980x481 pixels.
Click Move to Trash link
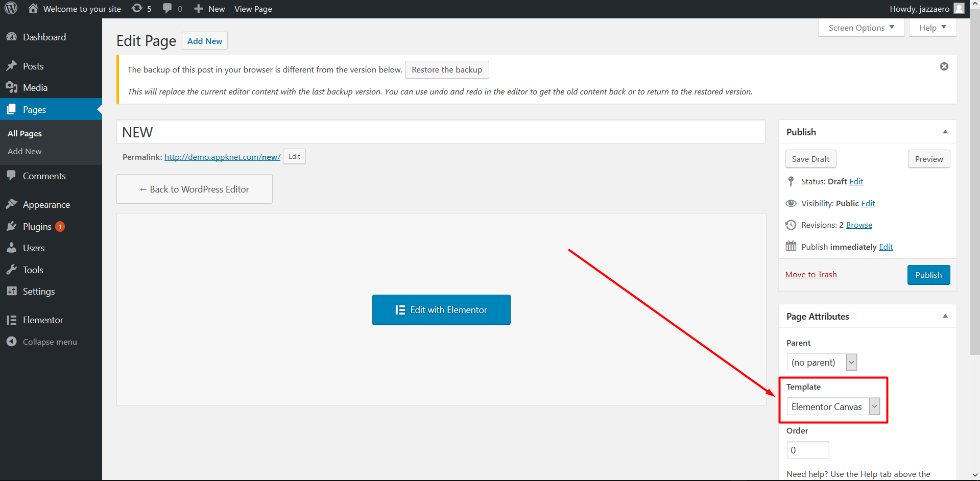[811, 274]
